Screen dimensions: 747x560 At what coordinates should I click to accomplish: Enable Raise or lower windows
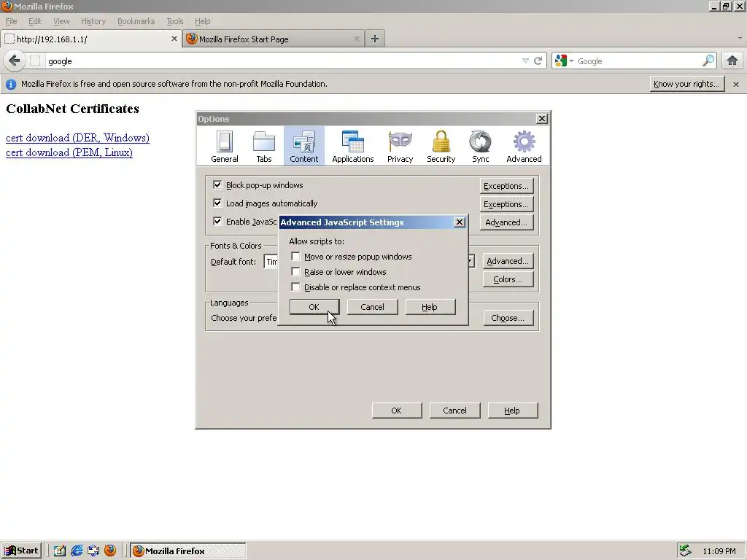[295, 272]
